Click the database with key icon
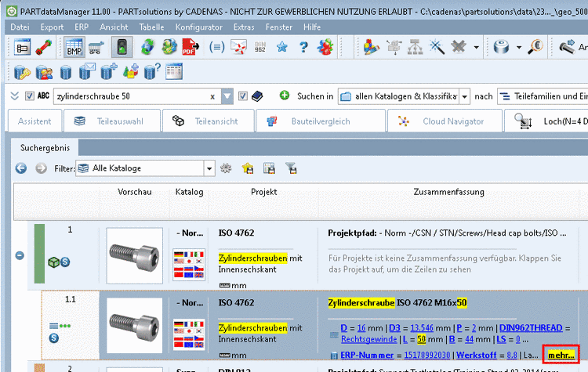 tap(22, 72)
